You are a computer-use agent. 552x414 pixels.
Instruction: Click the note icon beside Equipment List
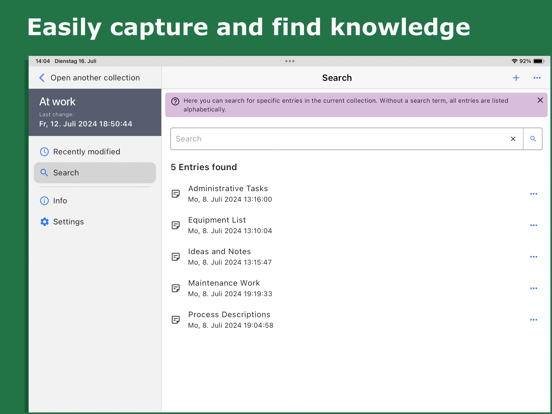[x=176, y=225]
